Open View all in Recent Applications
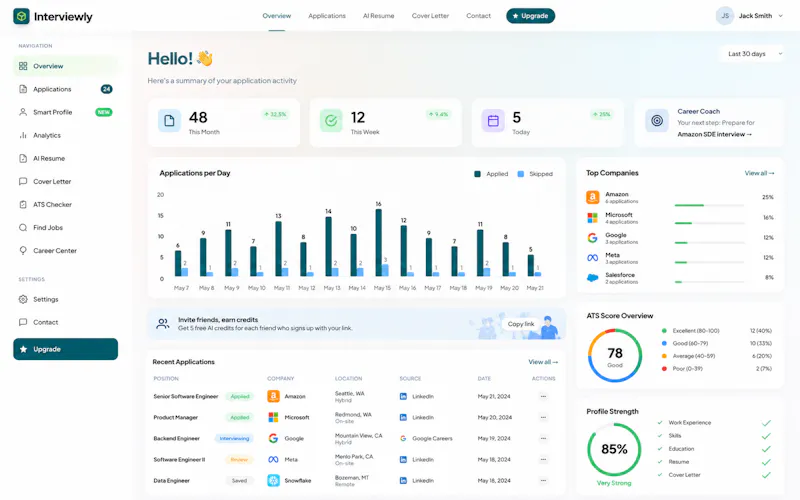 [543, 362]
